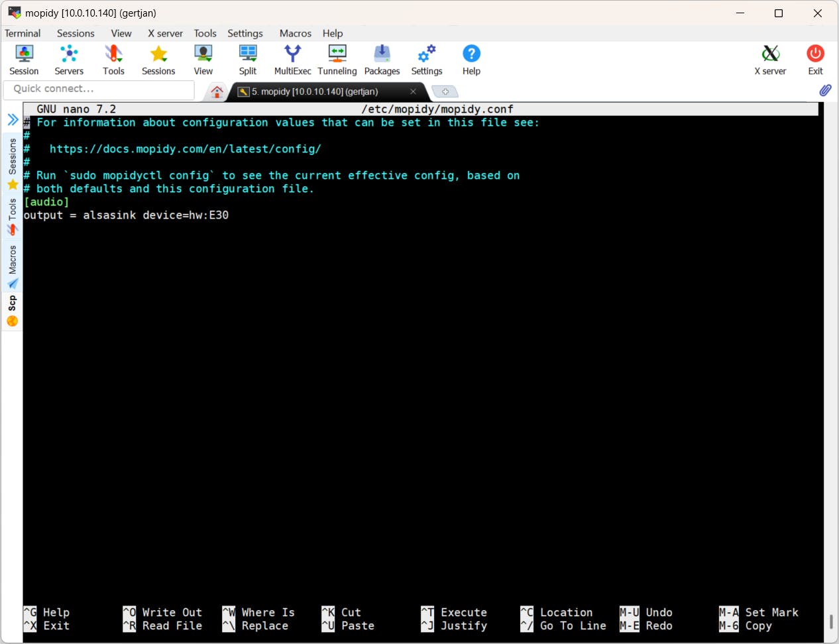The image size is (839, 644).
Task: Click the paperclip attach icon
Action: click(x=825, y=90)
